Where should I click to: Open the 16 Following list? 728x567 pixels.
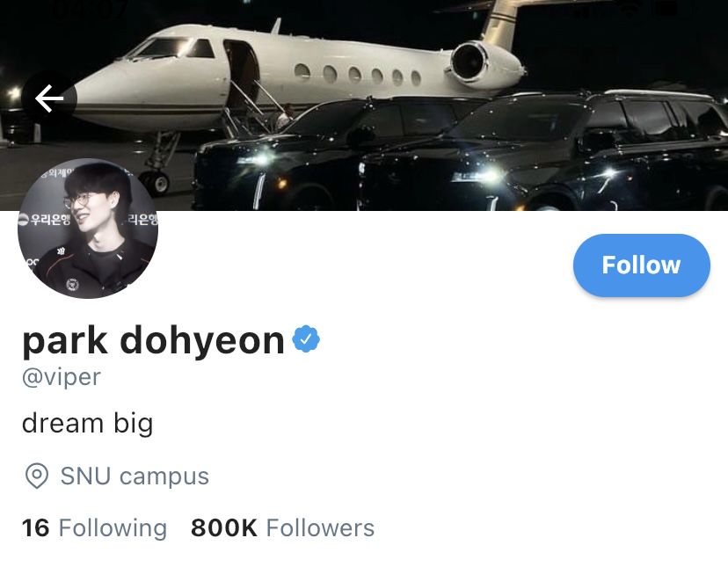[94, 528]
